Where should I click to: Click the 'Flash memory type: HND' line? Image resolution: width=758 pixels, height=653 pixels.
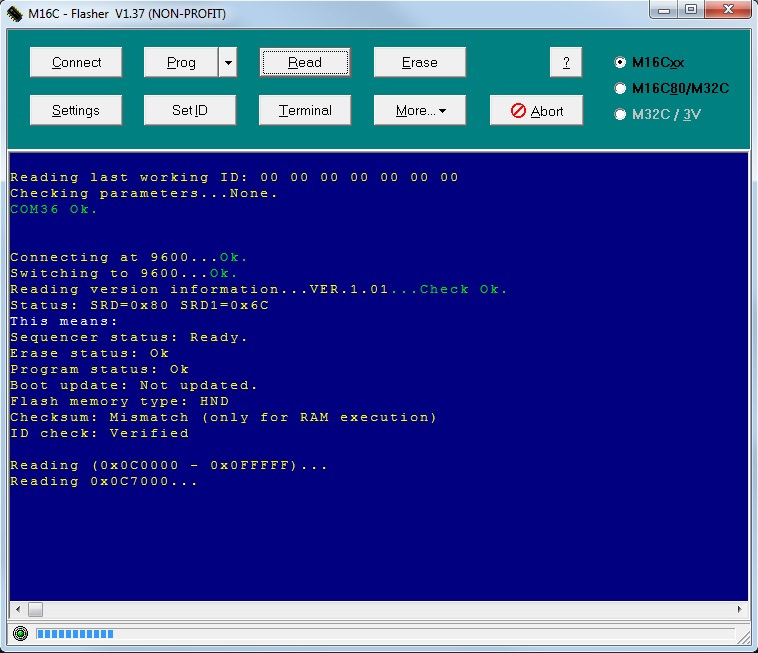click(x=119, y=401)
